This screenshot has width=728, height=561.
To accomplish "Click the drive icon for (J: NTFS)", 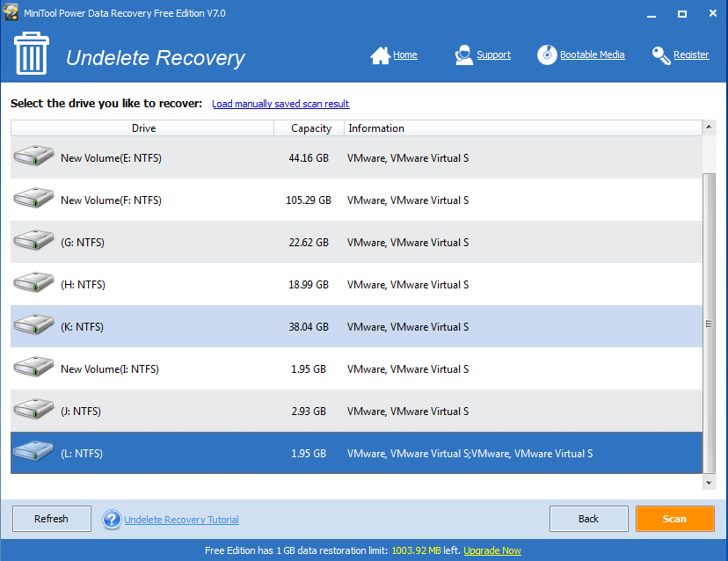I will coord(33,409).
